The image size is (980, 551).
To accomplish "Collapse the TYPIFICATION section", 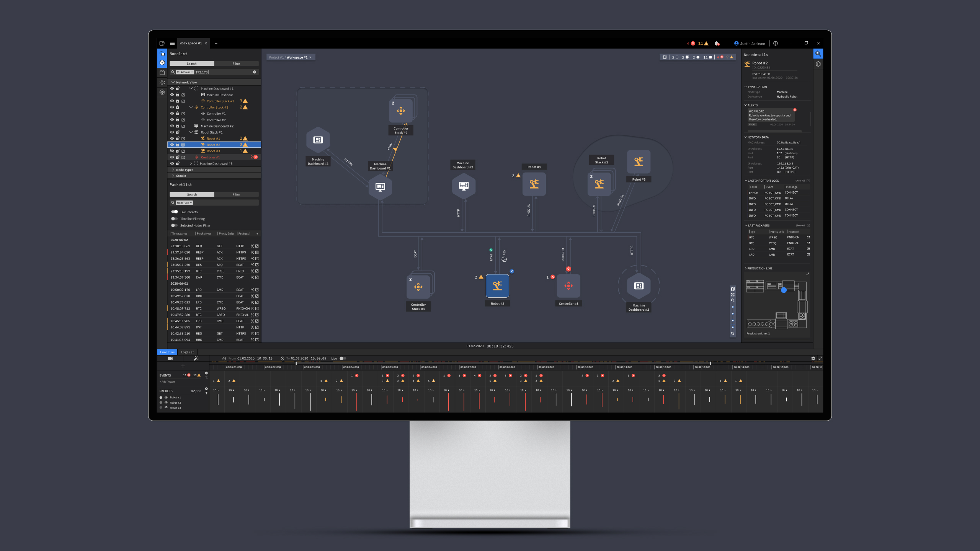I will click(746, 87).
